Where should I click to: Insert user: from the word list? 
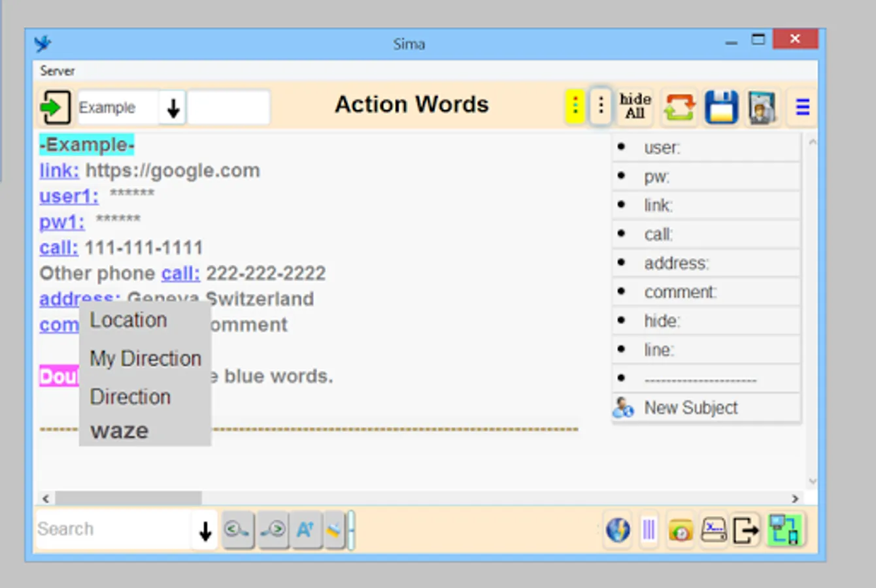[x=707, y=148]
